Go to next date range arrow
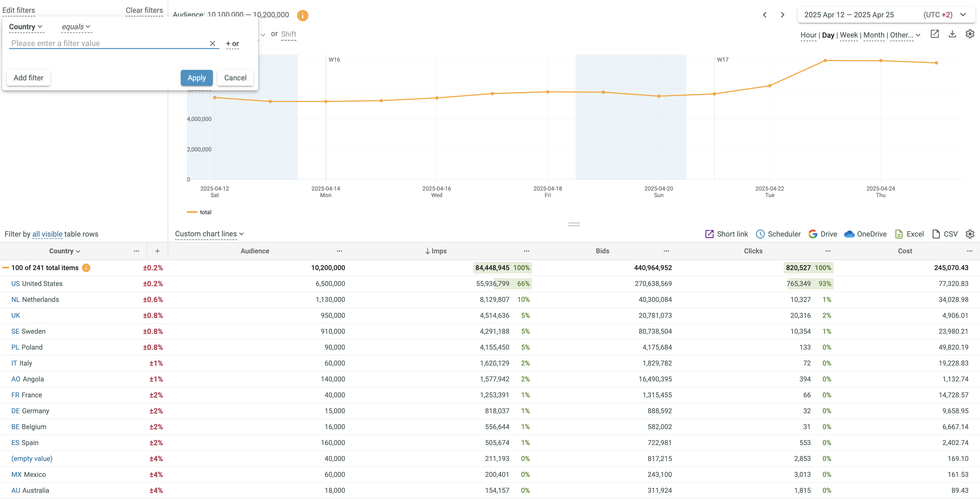Viewport: 980px width, 501px height. [x=782, y=15]
